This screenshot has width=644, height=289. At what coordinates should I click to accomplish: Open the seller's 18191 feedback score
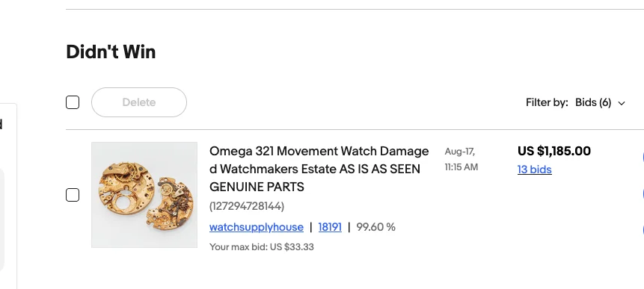point(330,227)
